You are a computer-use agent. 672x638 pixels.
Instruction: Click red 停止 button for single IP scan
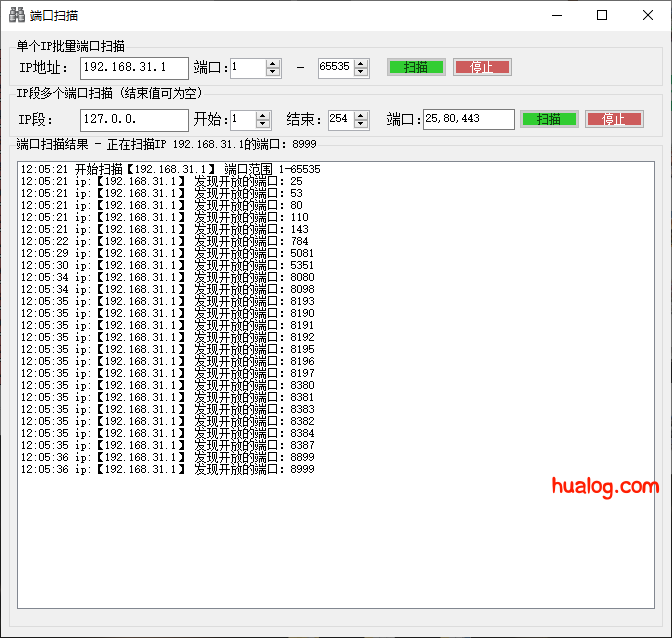tap(482, 67)
